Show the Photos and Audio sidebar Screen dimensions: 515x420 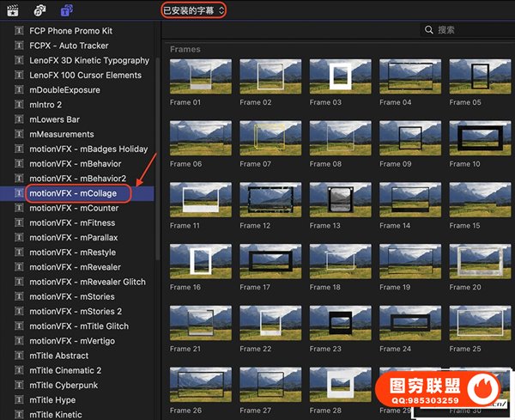tap(39, 10)
